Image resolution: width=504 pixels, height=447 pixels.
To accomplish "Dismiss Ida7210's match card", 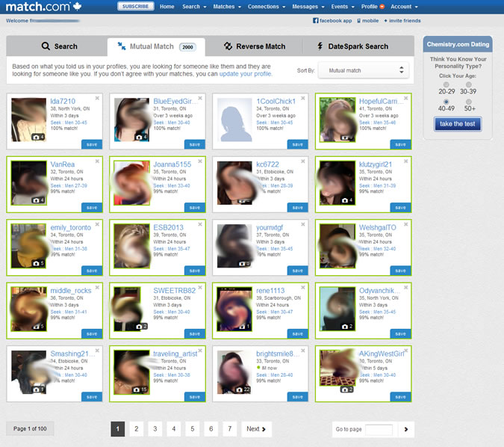I will tap(97, 98).
